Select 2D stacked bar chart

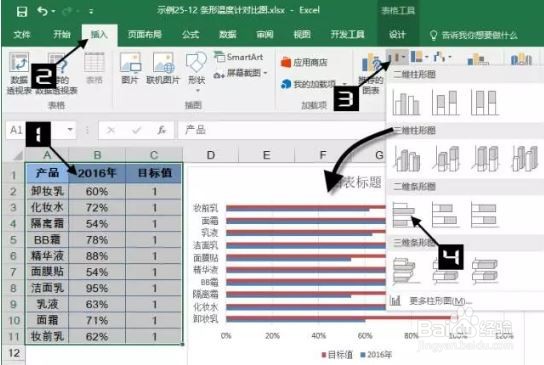[x=445, y=215]
